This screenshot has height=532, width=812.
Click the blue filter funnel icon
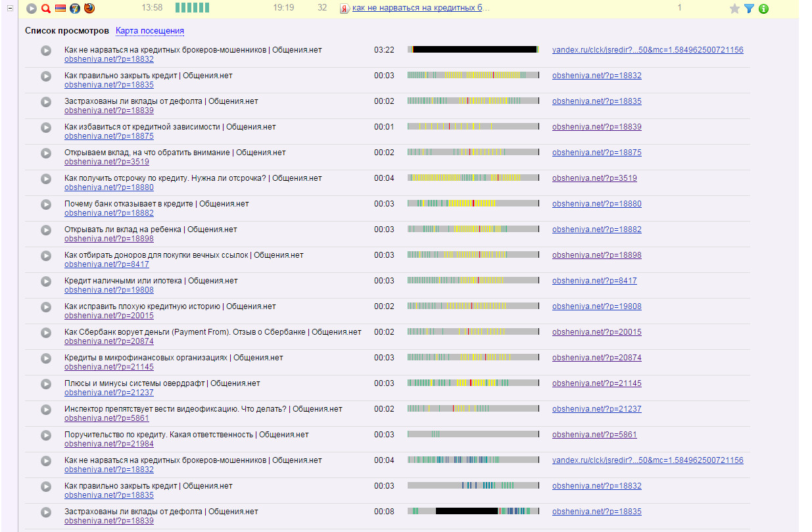coord(749,9)
